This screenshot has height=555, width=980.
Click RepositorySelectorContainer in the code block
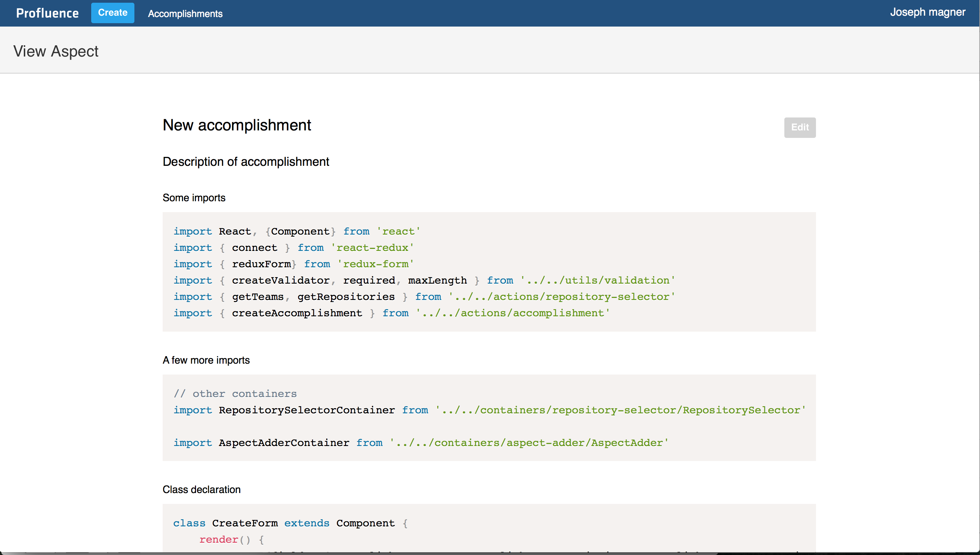[x=307, y=410]
